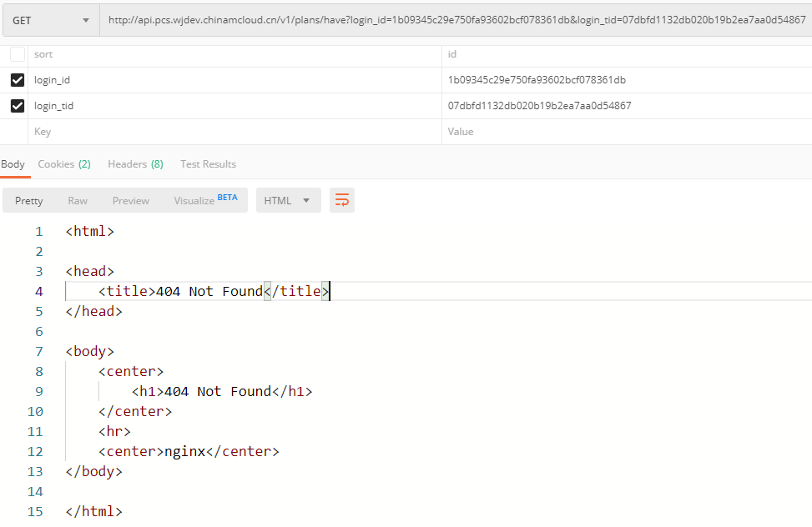Switch to the Cookies tab
The height and width of the screenshot is (527, 812).
click(64, 164)
